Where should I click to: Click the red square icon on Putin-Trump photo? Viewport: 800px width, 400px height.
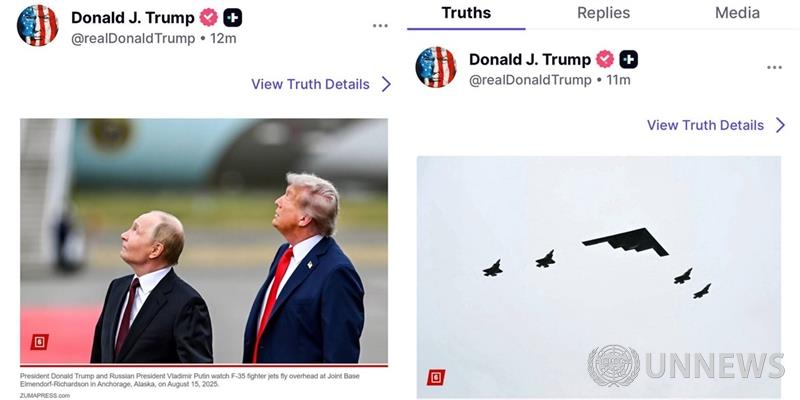[x=39, y=342]
